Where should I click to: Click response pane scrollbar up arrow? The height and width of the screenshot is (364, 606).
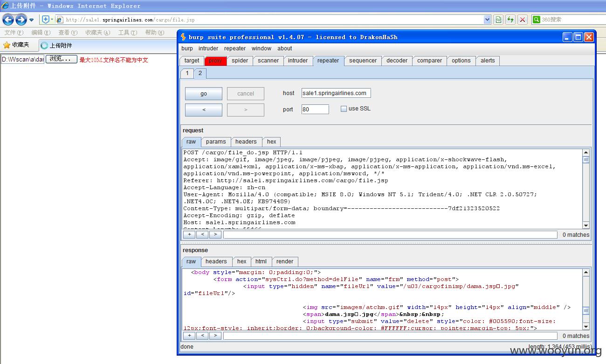[586, 272]
